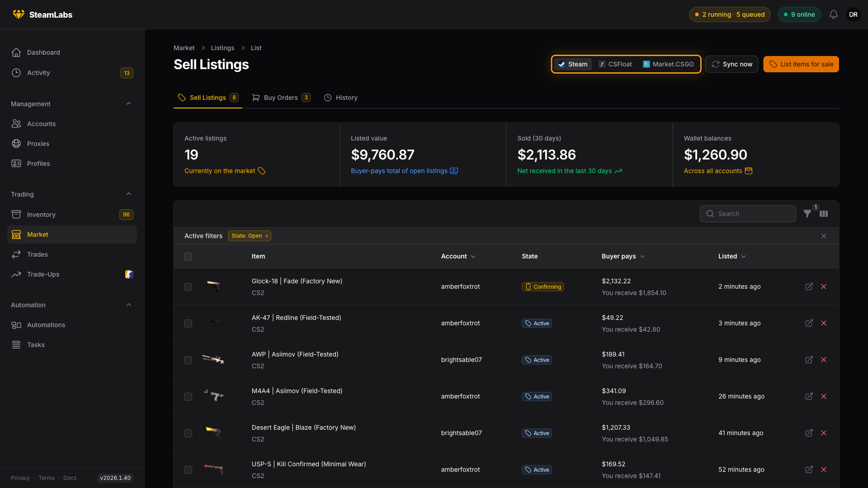Click the Glock-18 Fade item thumbnail

pyautogui.click(x=213, y=286)
